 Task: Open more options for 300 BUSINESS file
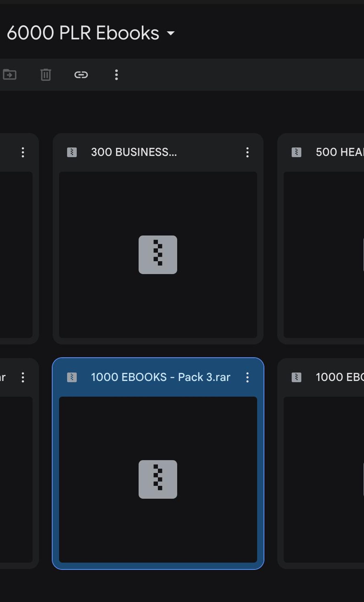pyautogui.click(x=248, y=152)
